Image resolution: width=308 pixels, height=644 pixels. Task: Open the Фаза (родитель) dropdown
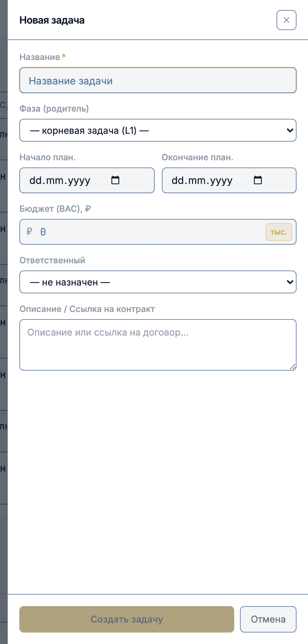(158, 130)
